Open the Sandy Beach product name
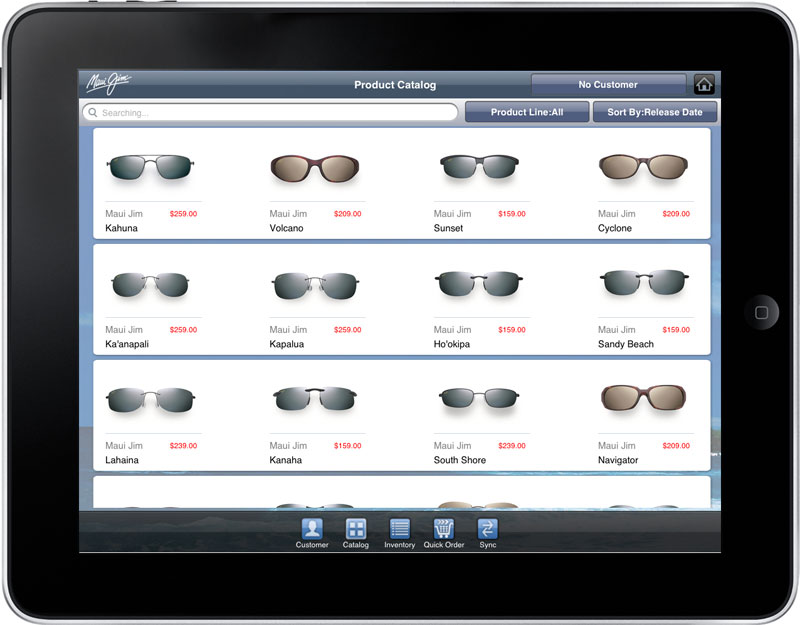800x625 pixels. 626,344
